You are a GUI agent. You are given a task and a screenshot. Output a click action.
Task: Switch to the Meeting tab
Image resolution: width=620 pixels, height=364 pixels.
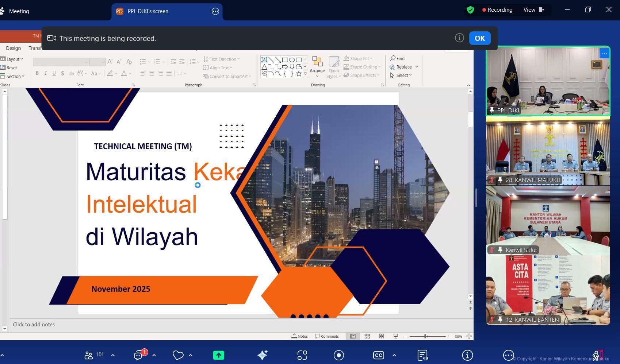pyautogui.click(x=19, y=11)
